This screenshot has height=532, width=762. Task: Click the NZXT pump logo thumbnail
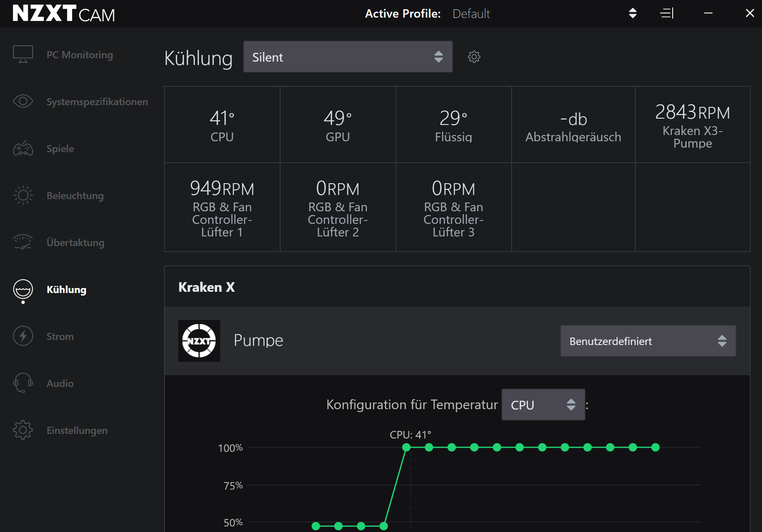pos(199,341)
